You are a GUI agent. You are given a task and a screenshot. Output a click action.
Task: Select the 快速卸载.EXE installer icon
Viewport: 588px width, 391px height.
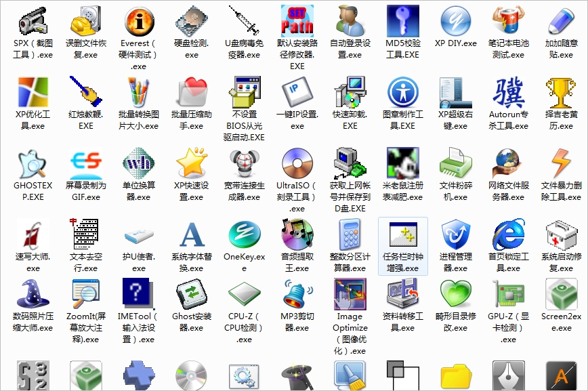350,92
